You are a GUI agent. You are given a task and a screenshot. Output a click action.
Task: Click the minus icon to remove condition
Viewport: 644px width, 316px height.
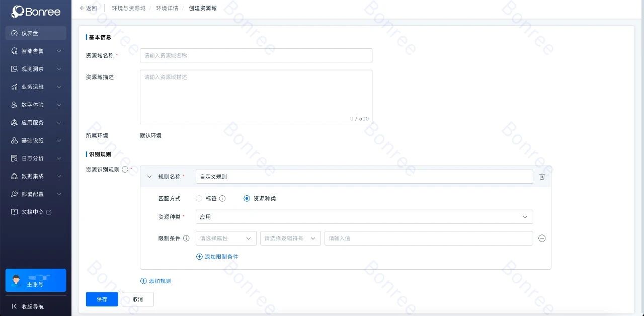pyautogui.click(x=542, y=239)
